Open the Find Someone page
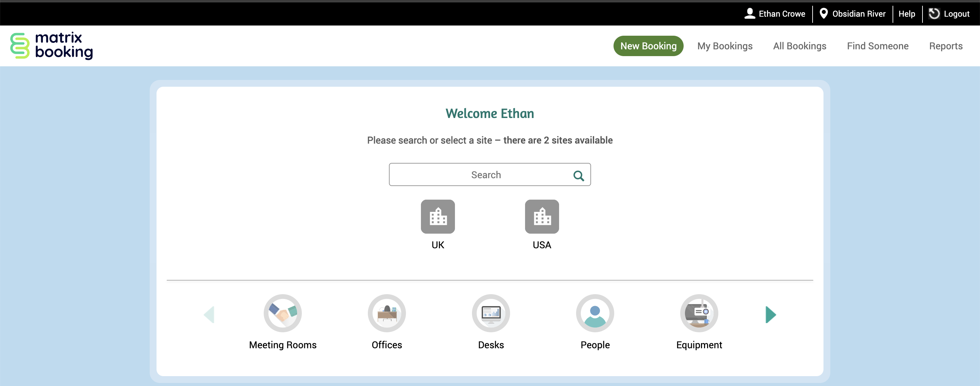The height and width of the screenshot is (386, 980). (x=877, y=46)
